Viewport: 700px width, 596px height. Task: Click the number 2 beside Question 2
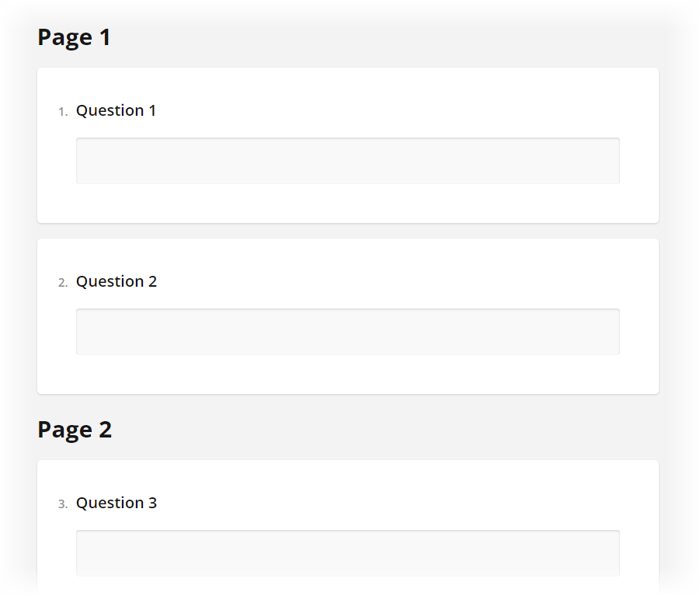point(62,282)
